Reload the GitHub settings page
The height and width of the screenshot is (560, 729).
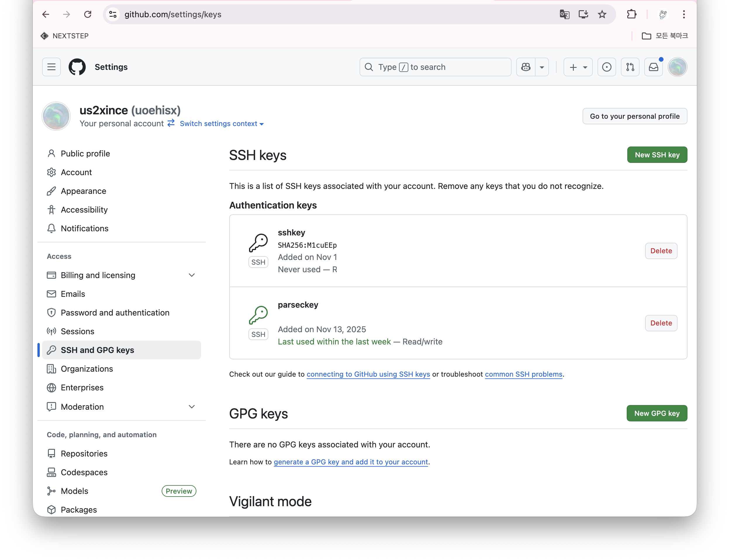(88, 14)
